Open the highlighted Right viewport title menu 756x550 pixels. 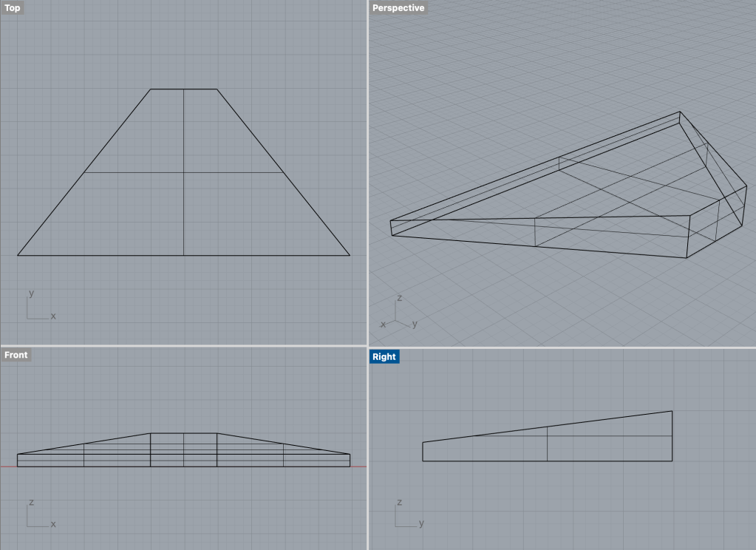pos(384,356)
